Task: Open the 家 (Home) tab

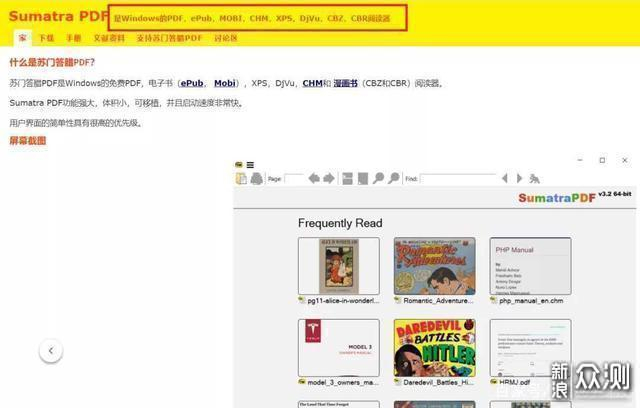Action: click(22, 38)
